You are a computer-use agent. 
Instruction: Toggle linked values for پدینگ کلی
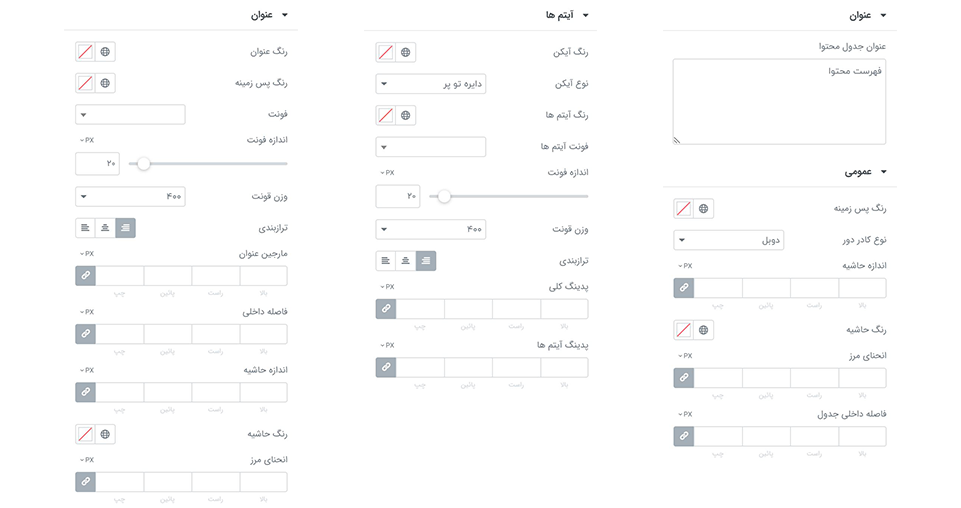coord(386,309)
